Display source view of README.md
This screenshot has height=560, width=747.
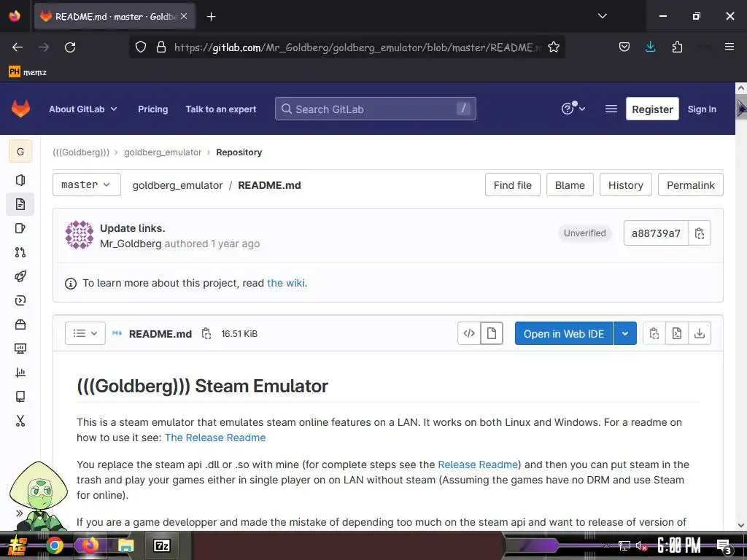tap(469, 333)
